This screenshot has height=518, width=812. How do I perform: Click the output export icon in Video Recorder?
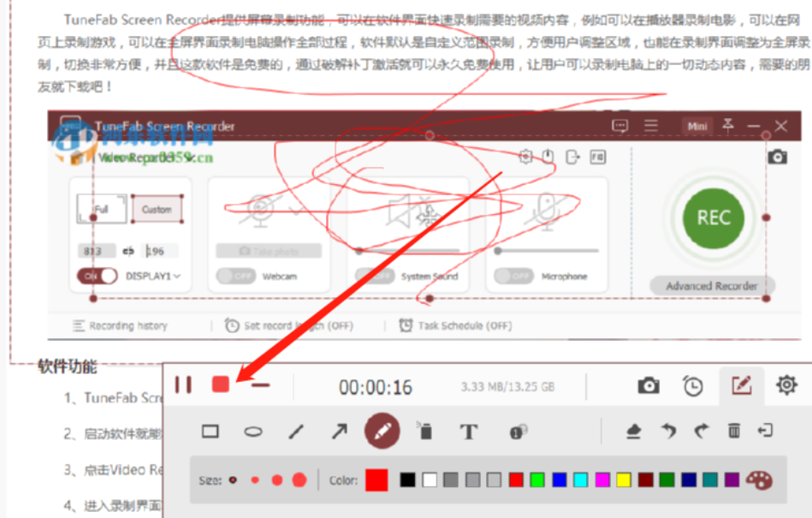(x=572, y=157)
